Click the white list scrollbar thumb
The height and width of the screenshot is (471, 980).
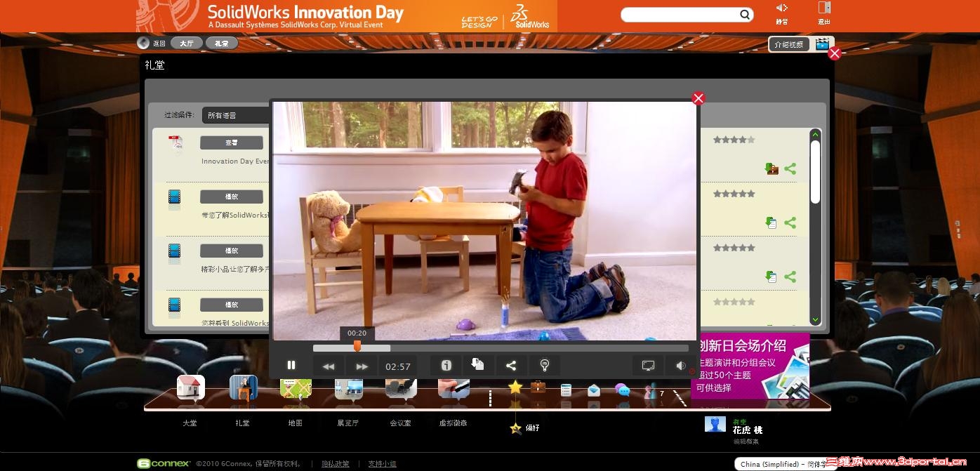point(815,172)
